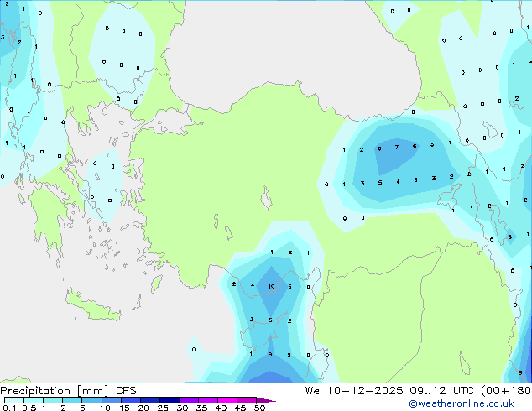
Task: Click the "0.5" legend scale label
Action: coord(29,408)
